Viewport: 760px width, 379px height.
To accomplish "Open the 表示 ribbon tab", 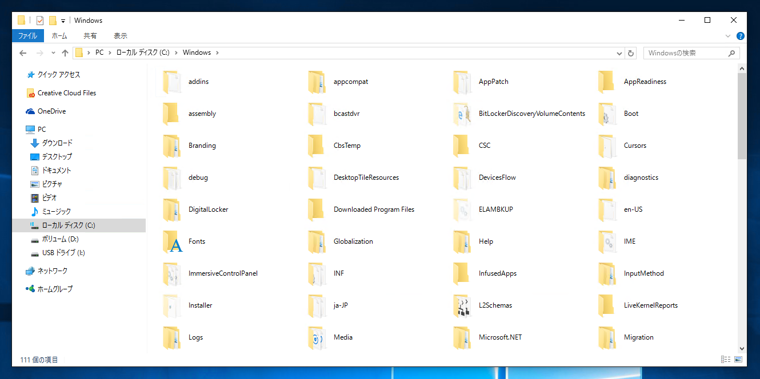I will [x=121, y=36].
